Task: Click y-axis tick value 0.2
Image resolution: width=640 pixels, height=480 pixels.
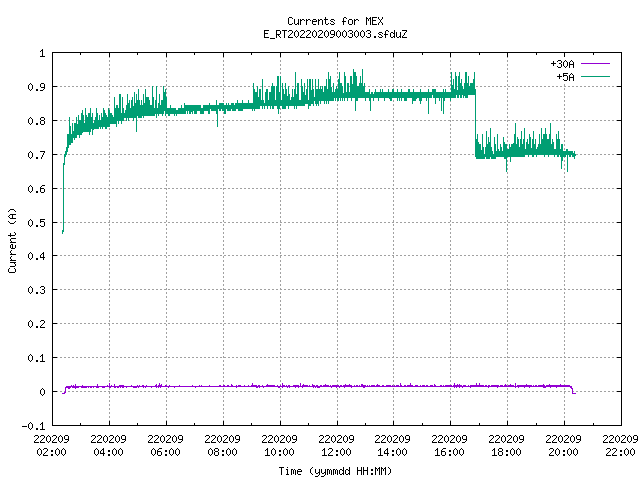Action: 36,324
